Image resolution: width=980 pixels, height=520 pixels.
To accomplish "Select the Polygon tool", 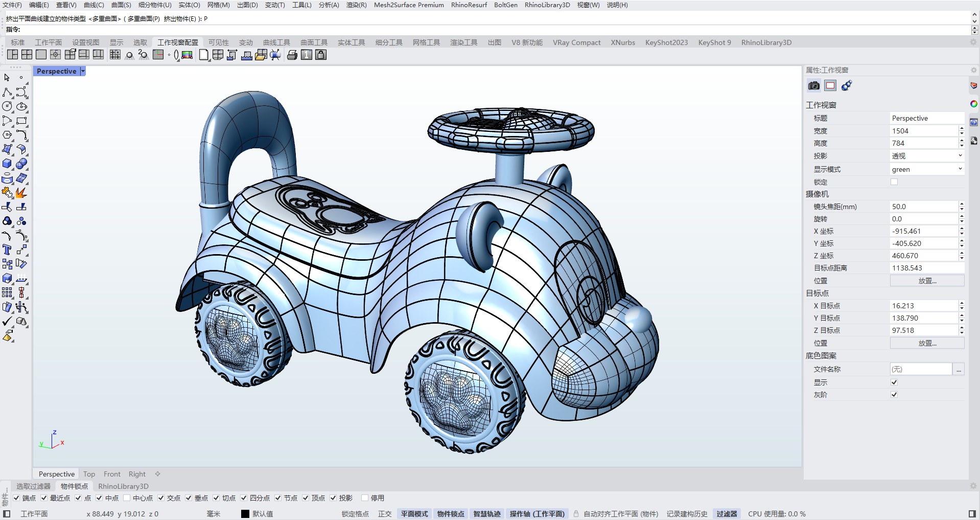I will pyautogui.click(x=7, y=135).
